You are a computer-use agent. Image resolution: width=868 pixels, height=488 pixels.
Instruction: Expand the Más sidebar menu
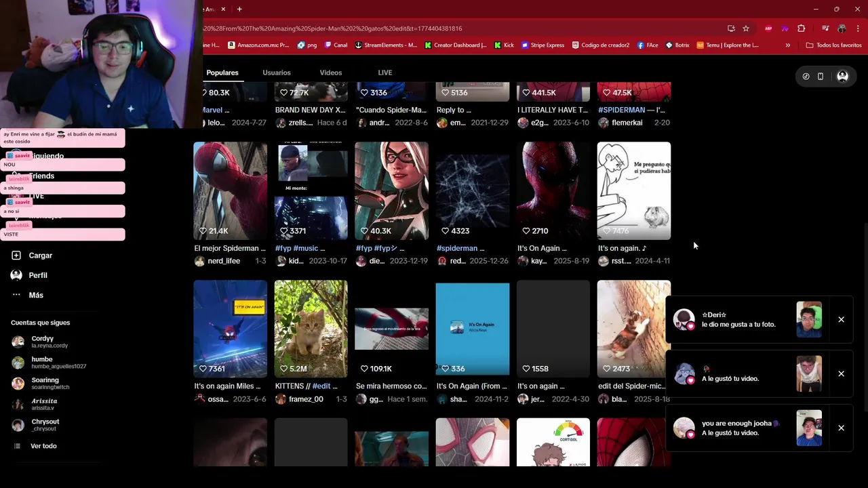(x=27, y=295)
